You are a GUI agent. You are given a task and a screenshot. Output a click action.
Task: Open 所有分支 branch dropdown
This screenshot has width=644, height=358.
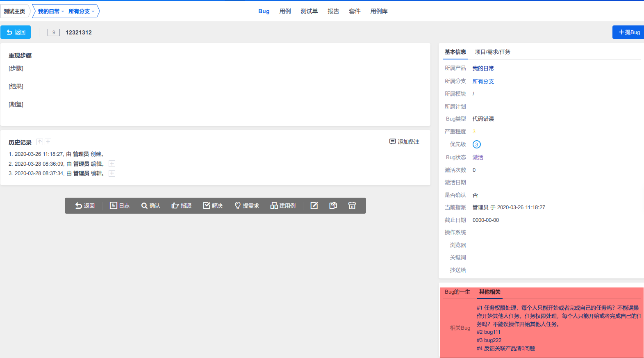(81, 11)
